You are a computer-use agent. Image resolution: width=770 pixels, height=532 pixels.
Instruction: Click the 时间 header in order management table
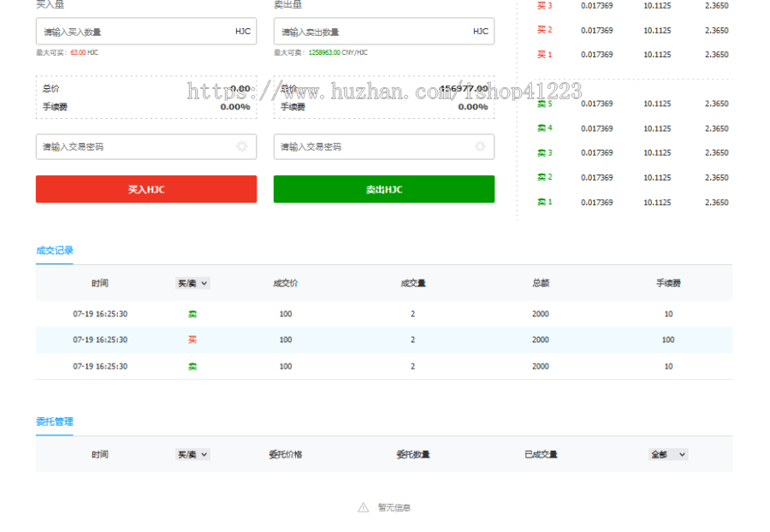coord(100,454)
